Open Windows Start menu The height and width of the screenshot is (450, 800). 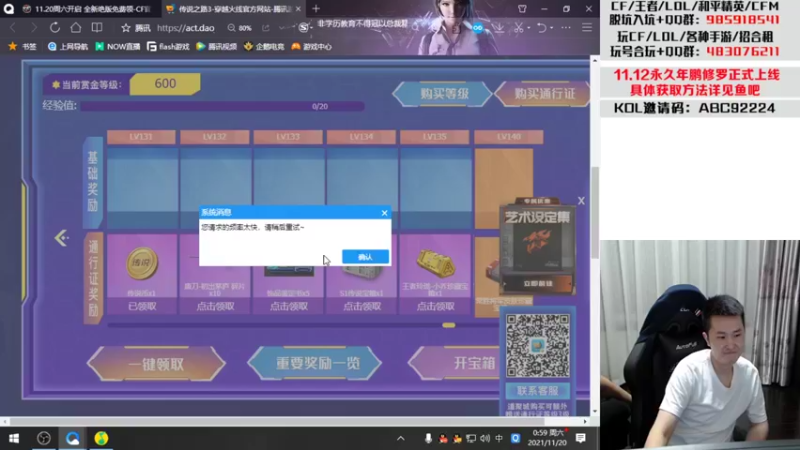pyautogui.click(x=14, y=438)
